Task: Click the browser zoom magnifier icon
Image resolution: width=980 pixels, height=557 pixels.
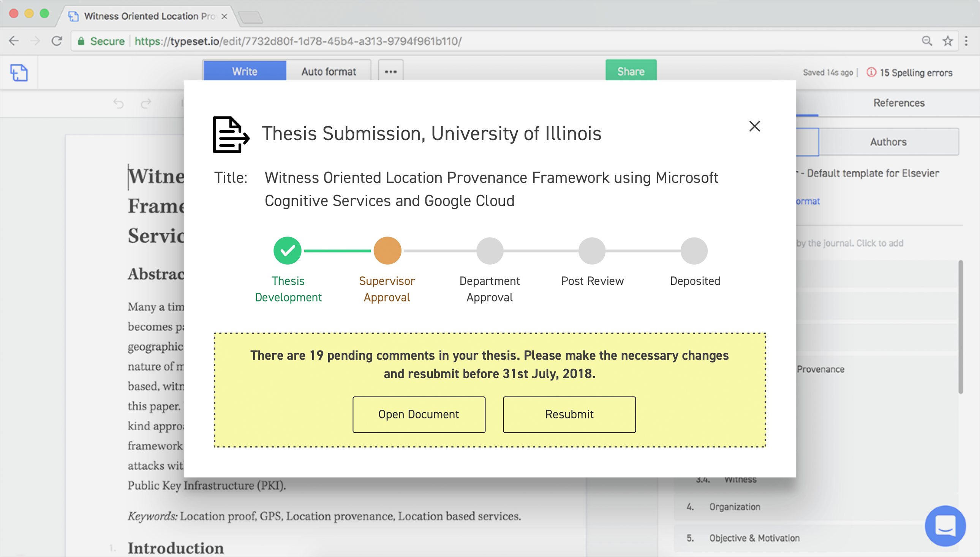Action: (x=926, y=41)
